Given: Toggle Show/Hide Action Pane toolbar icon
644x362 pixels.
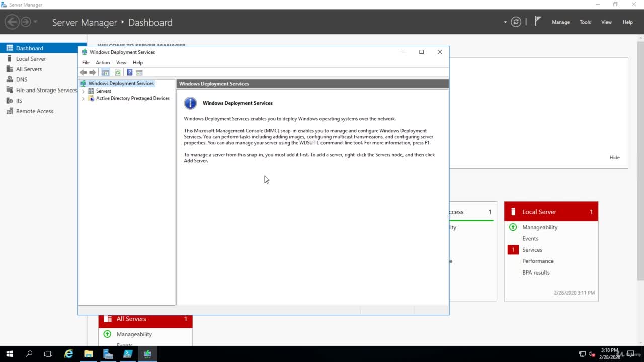Looking at the screenshot, I should tap(139, 72).
